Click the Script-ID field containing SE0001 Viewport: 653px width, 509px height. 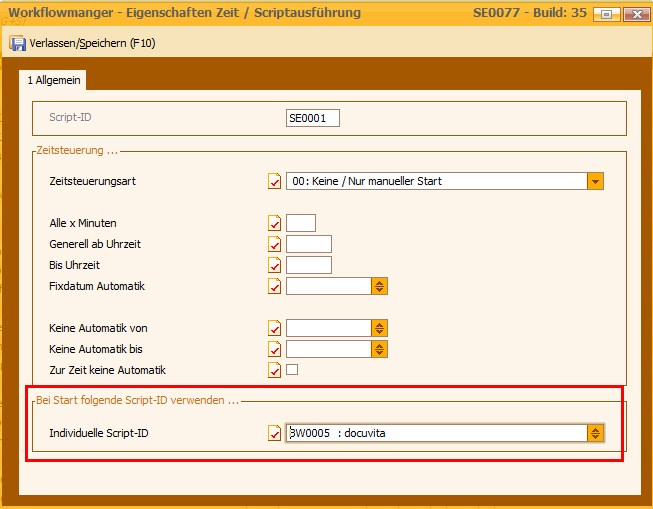pyautogui.click(x=312, y=118)
